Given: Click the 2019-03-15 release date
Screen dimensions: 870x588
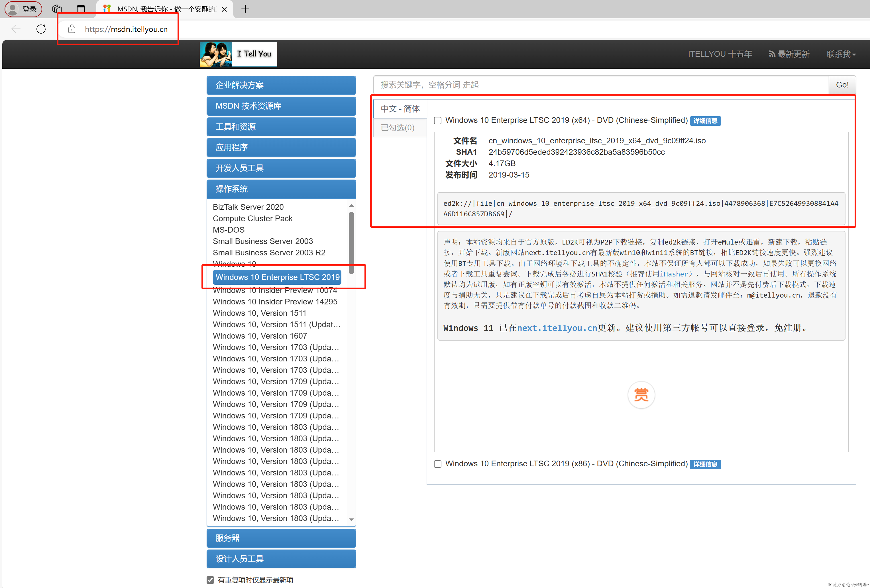Looking at the screenshot, I should [x=509, y=175].
